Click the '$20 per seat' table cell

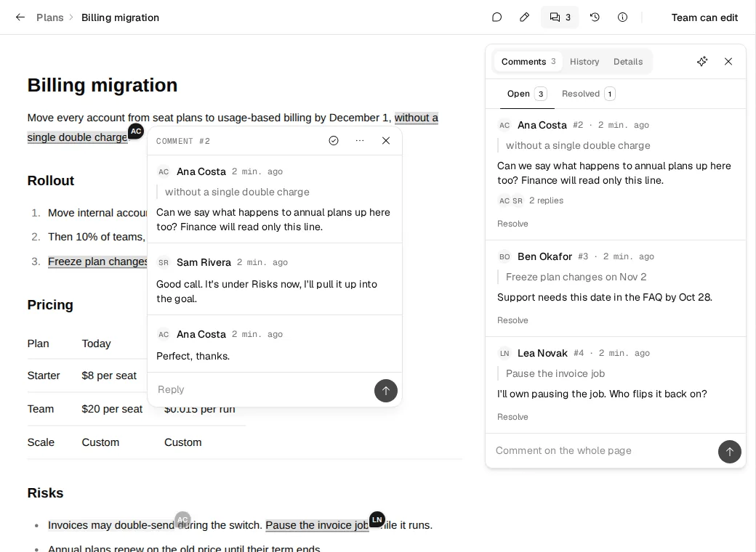pyautogui.click(x=112, y=409)
